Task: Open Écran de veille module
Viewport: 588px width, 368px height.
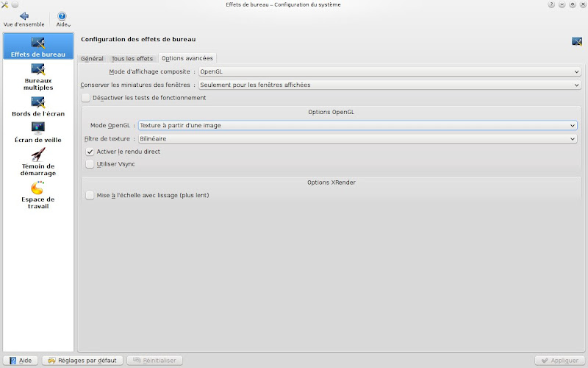Action: pos(38,132)
